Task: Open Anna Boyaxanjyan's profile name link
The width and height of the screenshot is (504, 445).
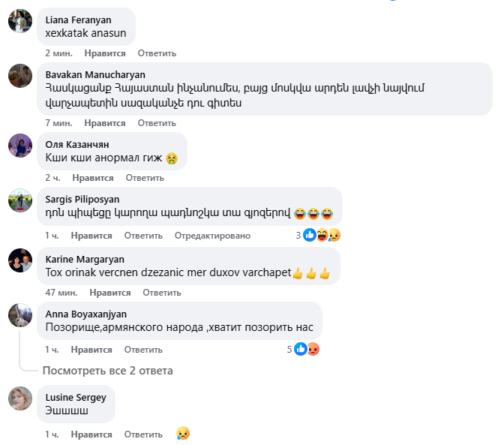Action: coord(86,314)
